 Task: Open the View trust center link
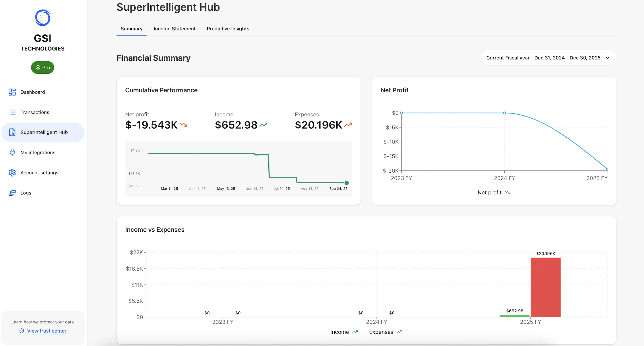coord(47,331)
